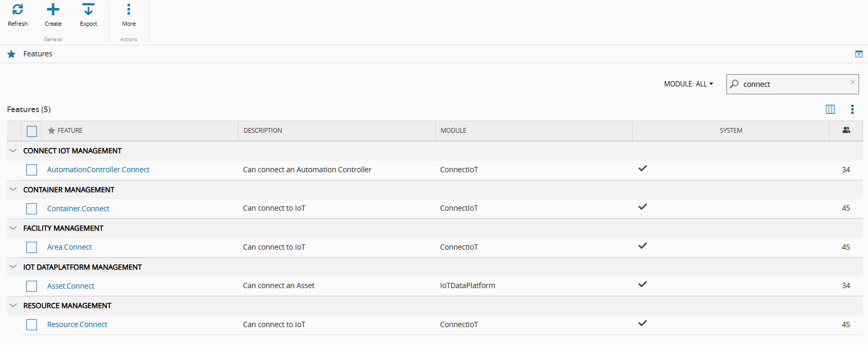868x345 pixels.
Task: Click the Features star favorite icon
Action: pos(12,54)
